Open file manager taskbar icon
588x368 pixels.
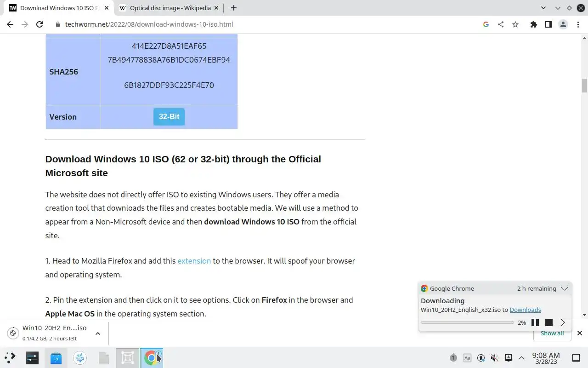104,357
